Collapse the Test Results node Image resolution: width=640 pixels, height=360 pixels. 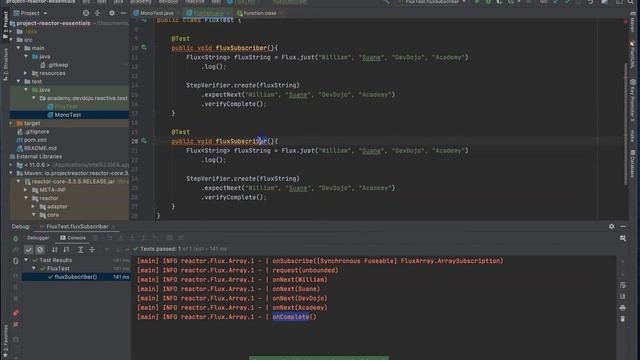26,260
